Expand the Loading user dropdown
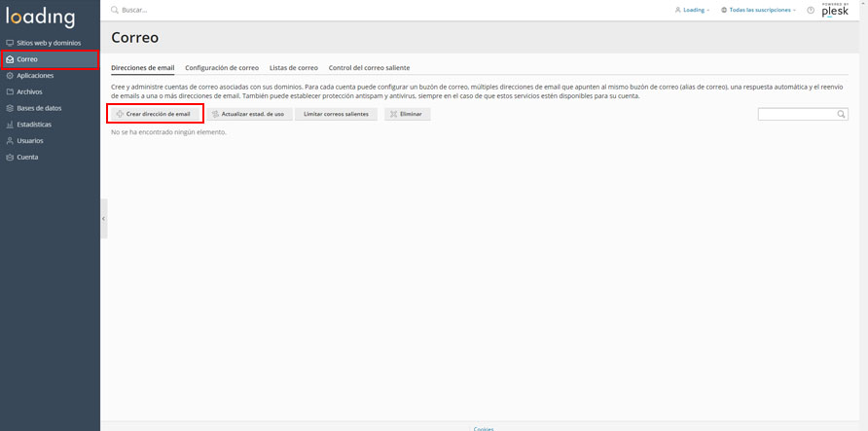The image size is (868, 431). coord(693,10)
